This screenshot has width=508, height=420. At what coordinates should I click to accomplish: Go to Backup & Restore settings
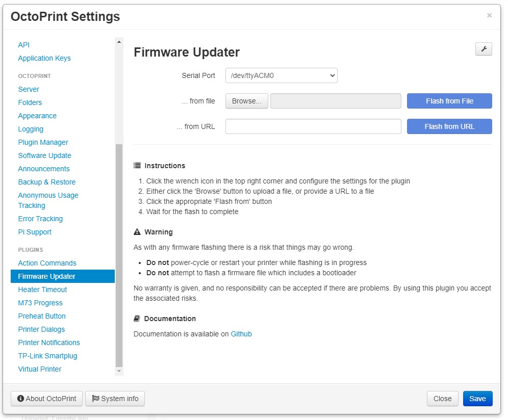click(46, 182)
